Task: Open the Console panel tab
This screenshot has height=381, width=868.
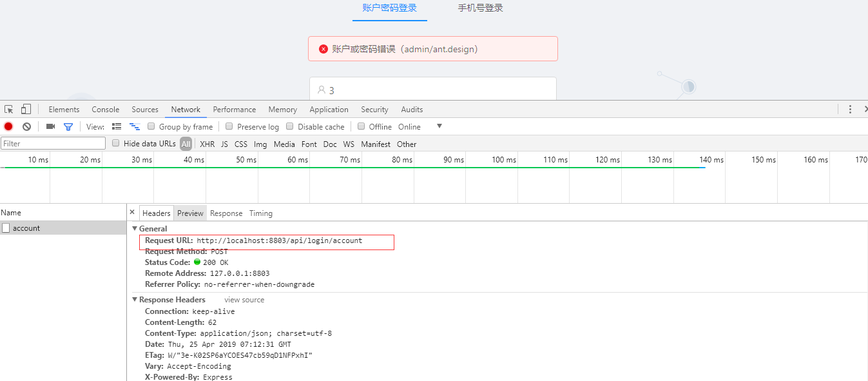Action: (106, 110)
